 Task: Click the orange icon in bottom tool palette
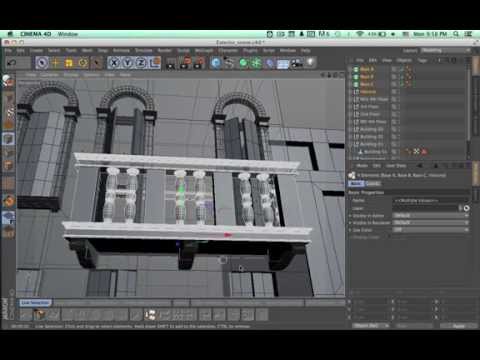pos(39,314)
